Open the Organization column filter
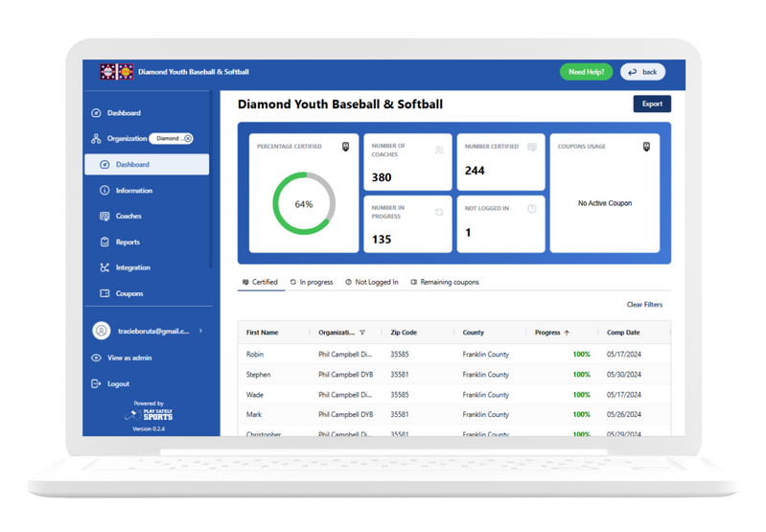 point(362,333)
